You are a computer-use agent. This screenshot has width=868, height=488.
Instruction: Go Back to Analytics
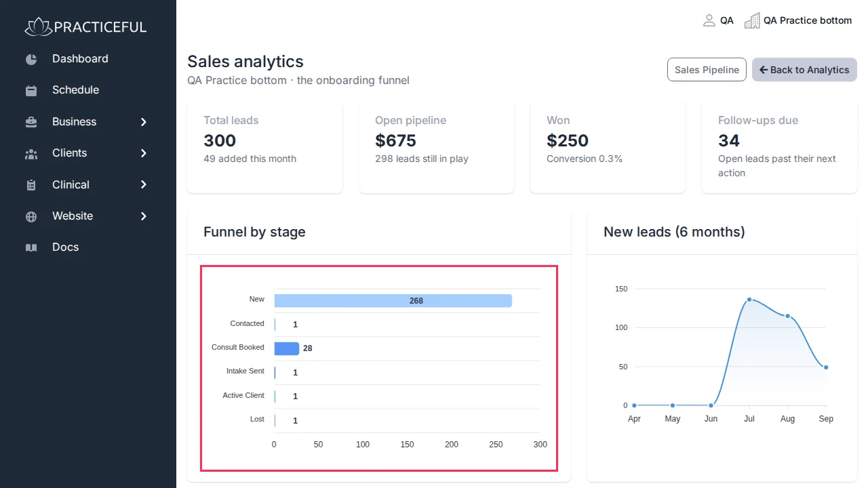804,70
